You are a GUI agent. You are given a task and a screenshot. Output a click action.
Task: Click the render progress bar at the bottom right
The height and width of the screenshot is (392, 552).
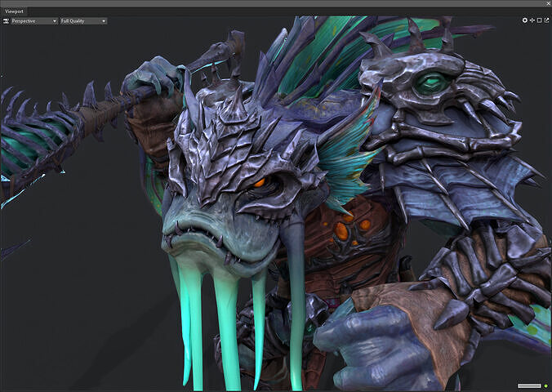[x=529, y=386]
